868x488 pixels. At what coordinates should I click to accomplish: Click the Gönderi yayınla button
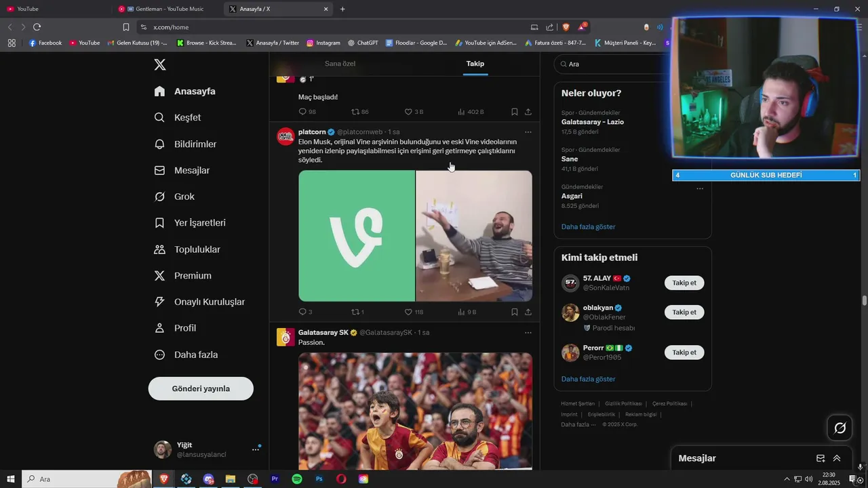click(x=201, y=388)
